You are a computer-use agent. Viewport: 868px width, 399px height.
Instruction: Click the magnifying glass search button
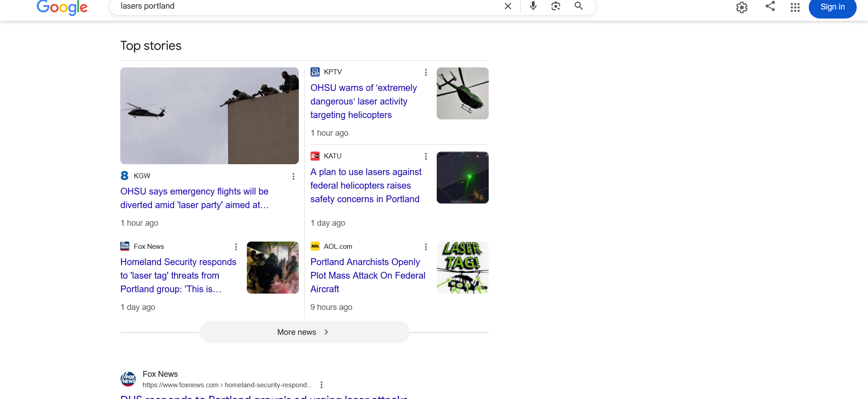tap(579, 6)
